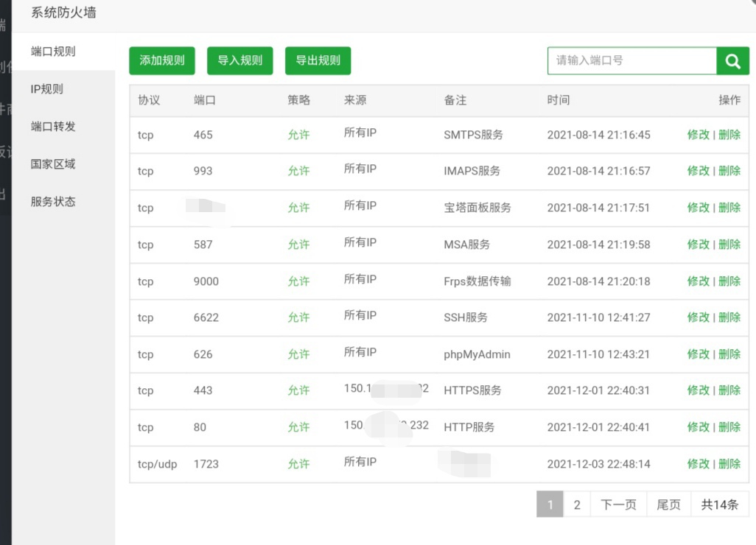Click 删除 for port 443 HTTPS row
Screen dimensions: 756x545
coord(729,390)
